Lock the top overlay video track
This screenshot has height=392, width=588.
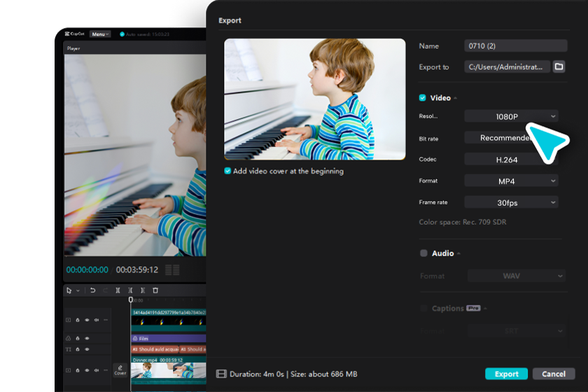point(78,320)
